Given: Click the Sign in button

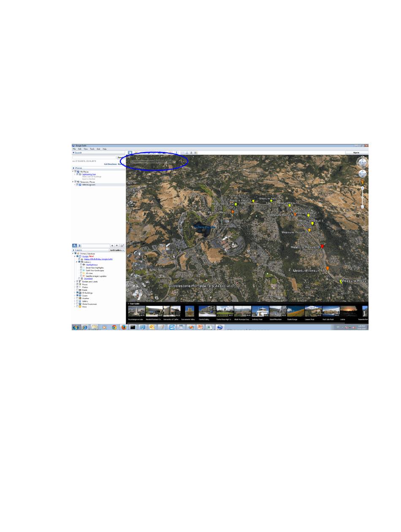Looking at the screenshot, I should [356, 152].
